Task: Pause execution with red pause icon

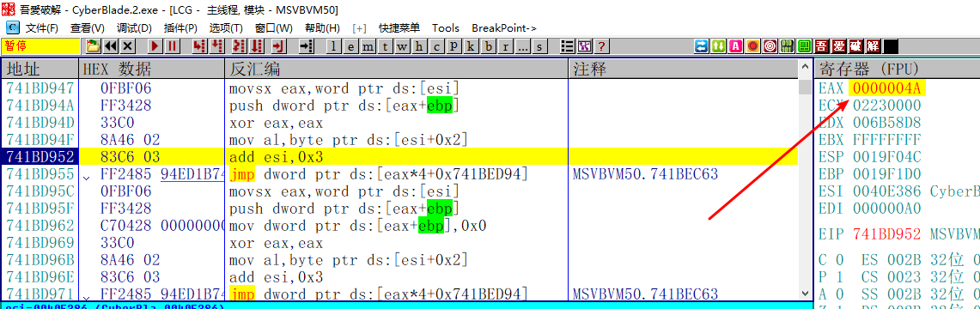Action: (172, 45)
